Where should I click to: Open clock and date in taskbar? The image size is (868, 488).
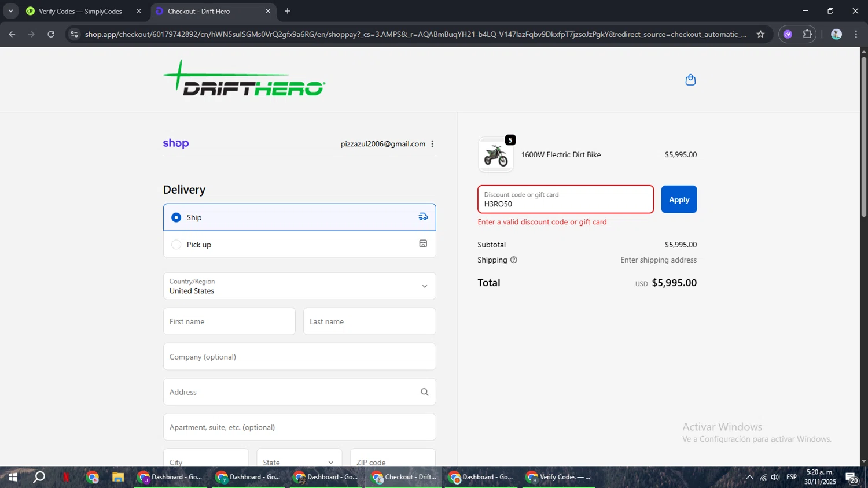click(x=820, y=477)
